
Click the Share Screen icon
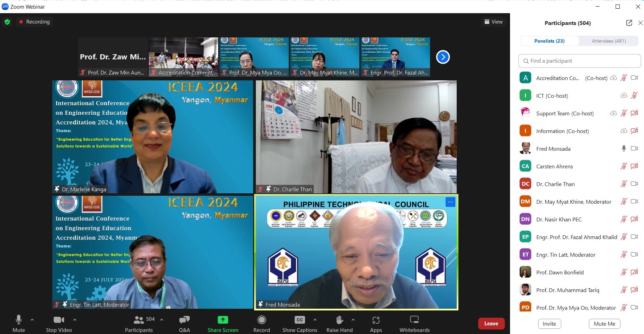223,320
